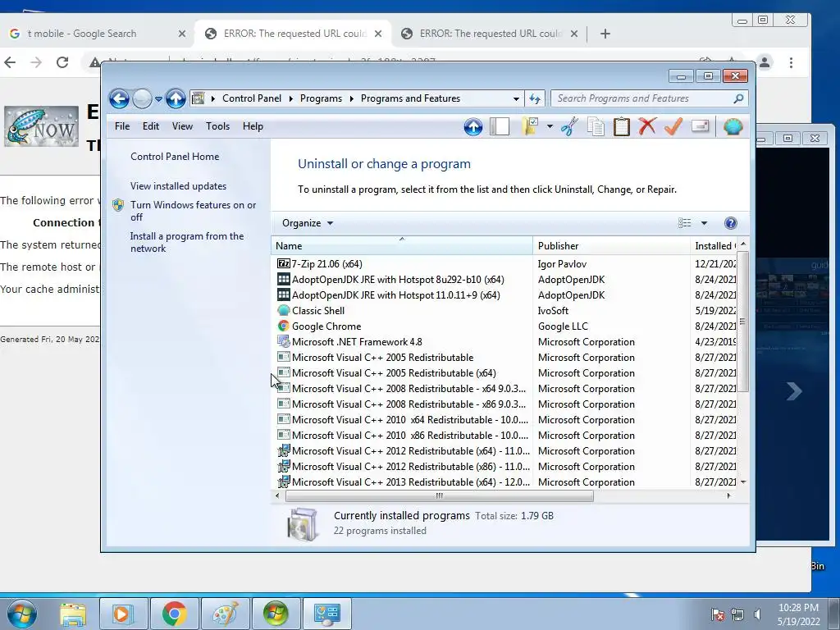The height and width of the screenshot is (630, 840).
Task: Select Classic Shell in the program list
Action: pos(318,311)
